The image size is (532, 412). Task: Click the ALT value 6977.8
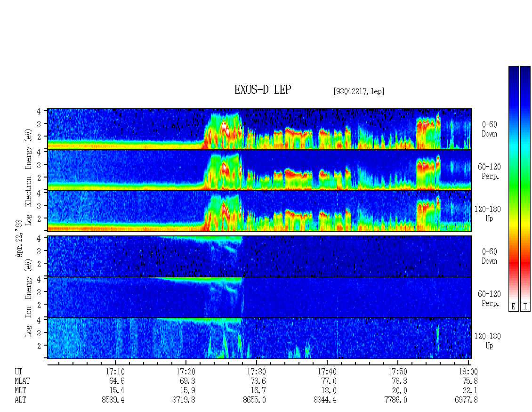tap(466, 400)
